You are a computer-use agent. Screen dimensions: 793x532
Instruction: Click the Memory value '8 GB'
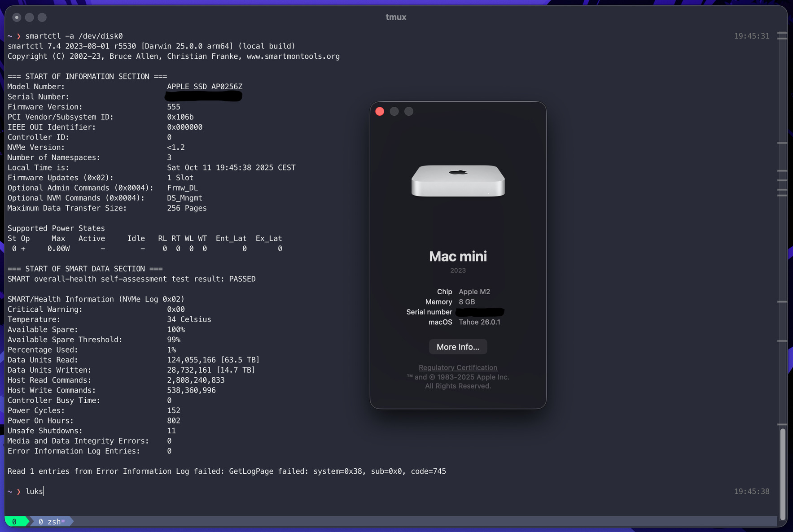coord(467,302)
